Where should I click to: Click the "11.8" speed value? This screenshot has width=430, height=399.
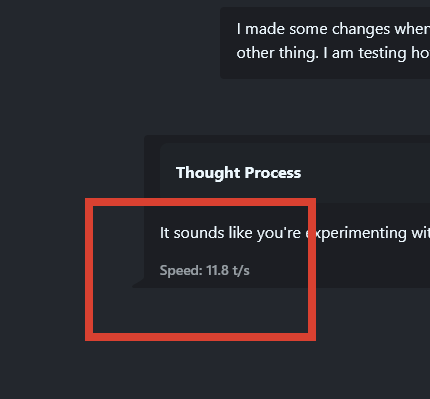pyautogui.click(x=217, y=270)
